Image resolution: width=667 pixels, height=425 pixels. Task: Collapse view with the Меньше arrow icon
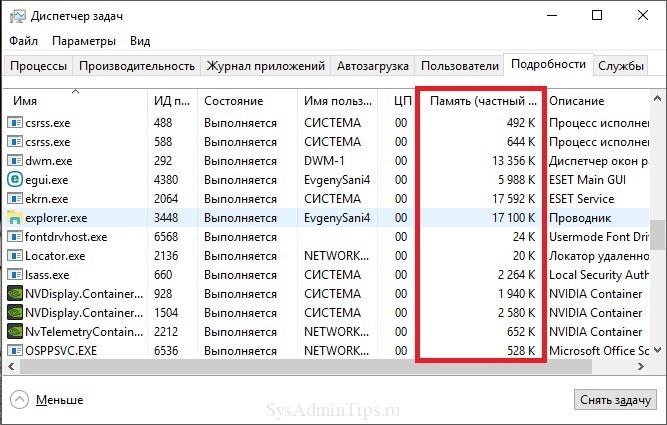click(19, 400)
